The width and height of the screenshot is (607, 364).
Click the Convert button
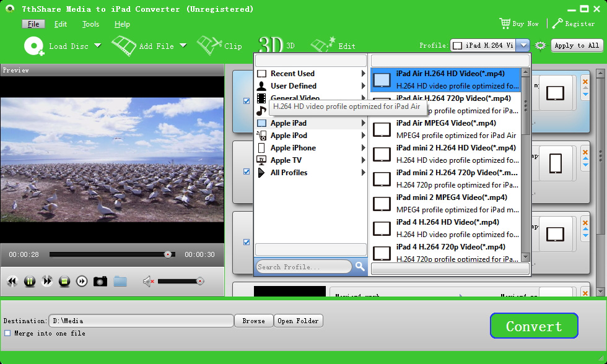(534, 326)
